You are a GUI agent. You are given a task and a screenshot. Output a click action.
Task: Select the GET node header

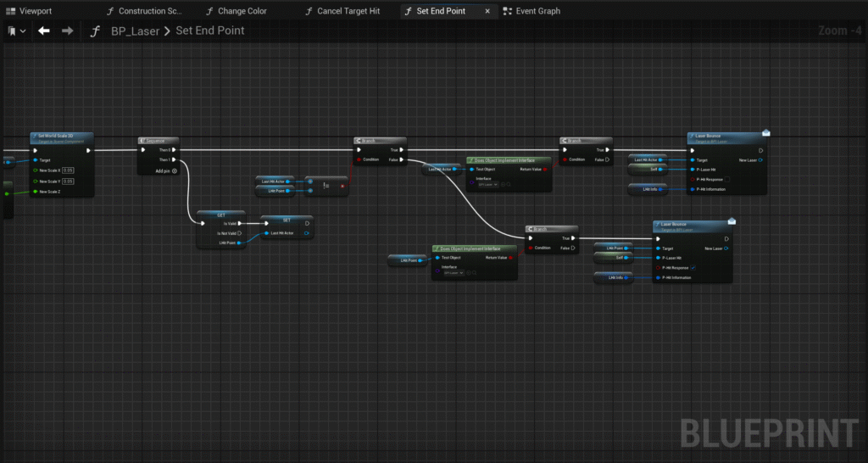click(x=221, y=215)
